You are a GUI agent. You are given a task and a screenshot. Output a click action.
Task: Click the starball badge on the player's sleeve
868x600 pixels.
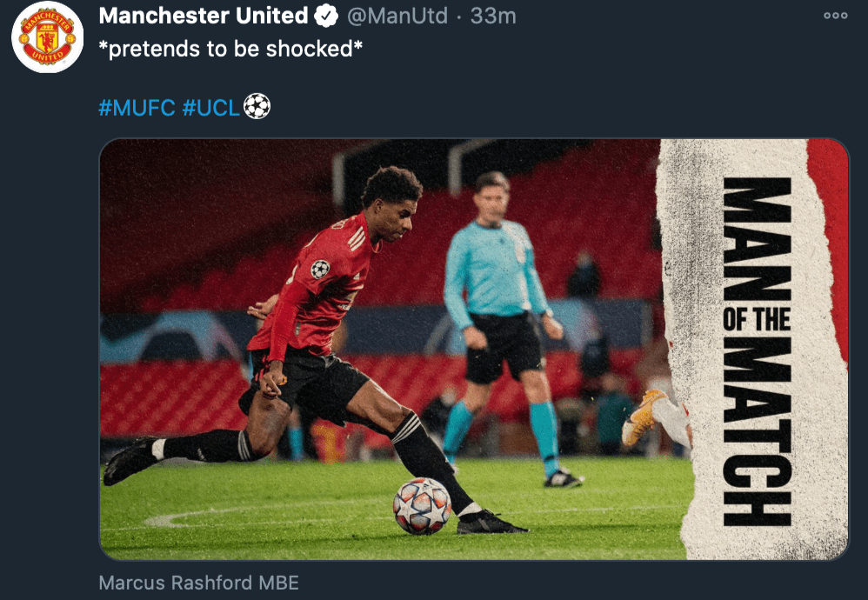320,269
